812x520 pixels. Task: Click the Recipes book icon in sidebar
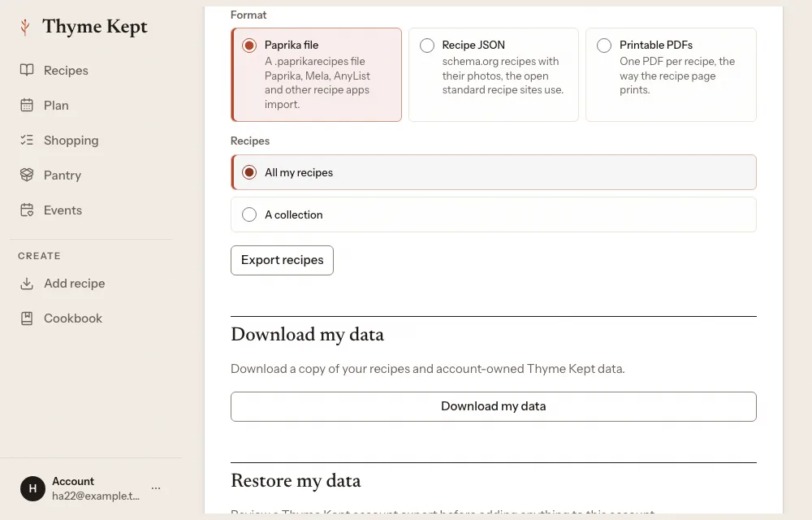(27, 70)
